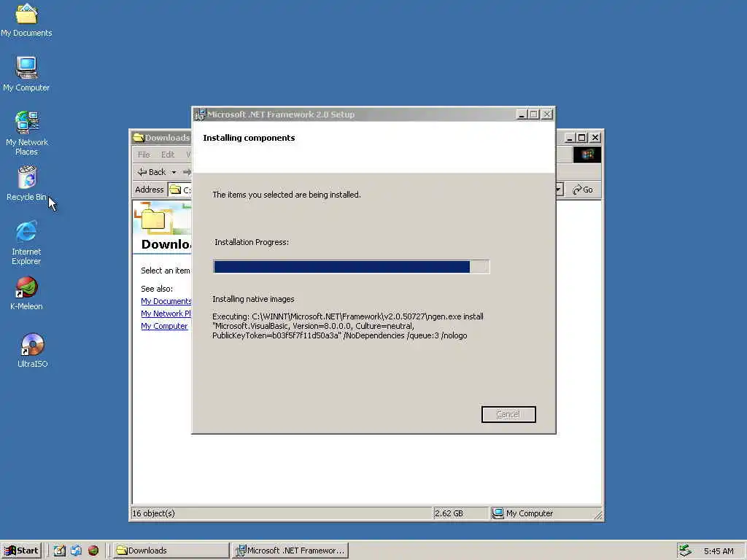Select My Network Places desktop icon
Image resolution: width=747 pixels, height=560 pixels.
(x=27, y=133)
